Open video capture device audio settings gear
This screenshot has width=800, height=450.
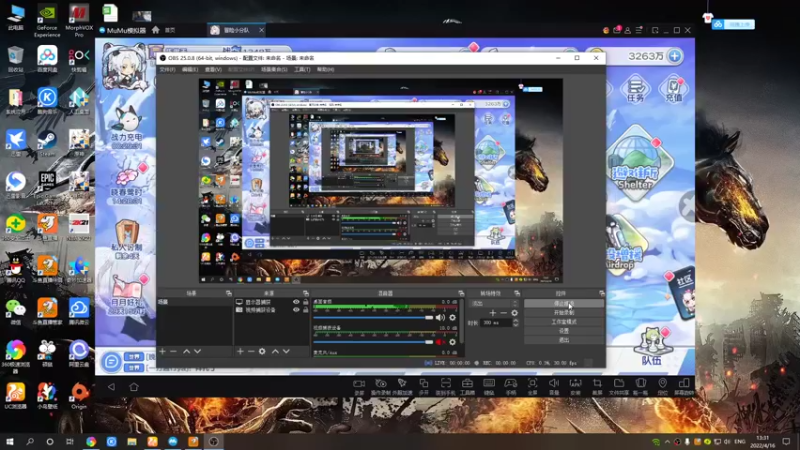point(453,342)
